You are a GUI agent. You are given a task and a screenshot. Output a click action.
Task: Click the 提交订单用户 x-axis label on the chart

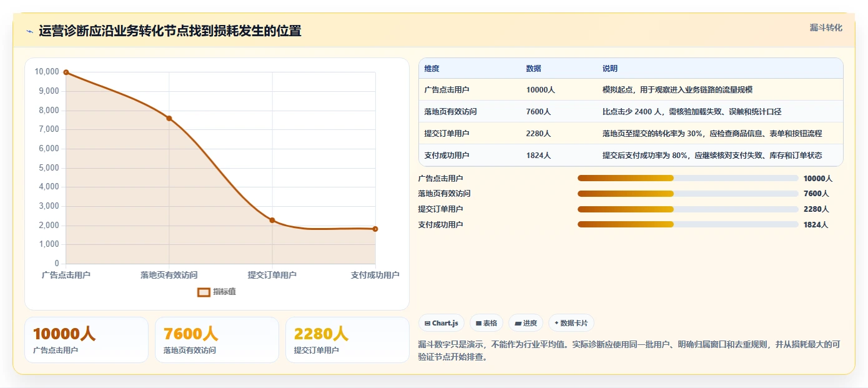pyautogui.click(x=272, y=275)
